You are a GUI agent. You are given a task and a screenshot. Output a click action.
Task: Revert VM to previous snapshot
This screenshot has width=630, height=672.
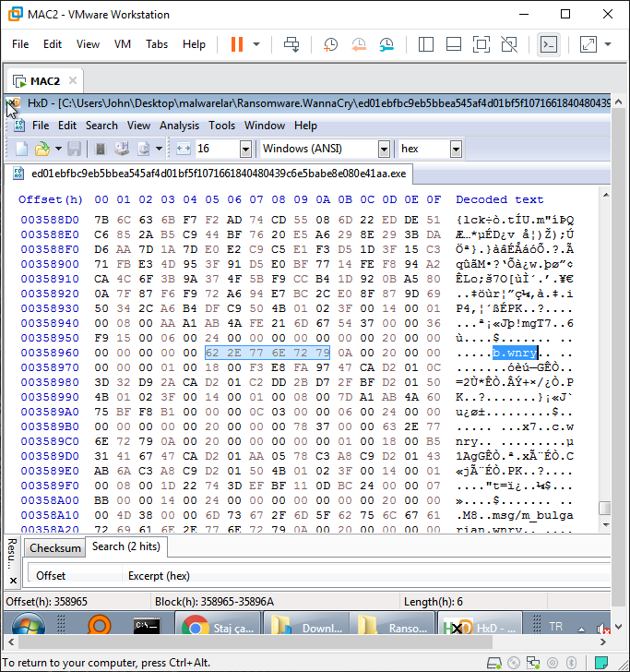(x=359, y=44)
